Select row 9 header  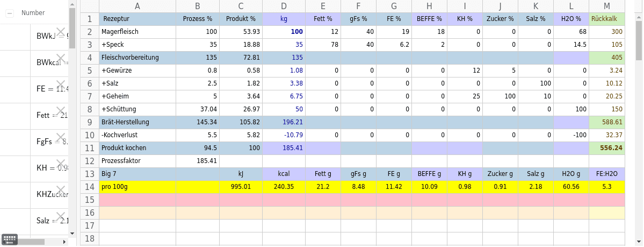click(89, 122)
